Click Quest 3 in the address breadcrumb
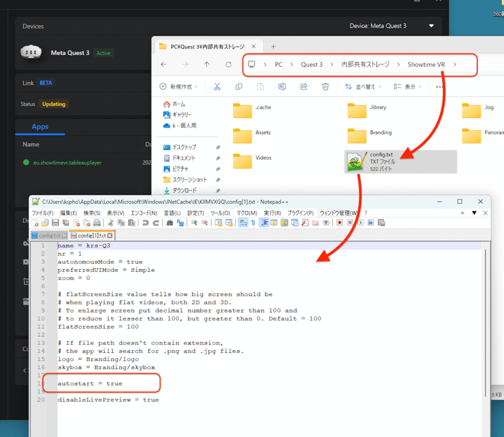 312,64
